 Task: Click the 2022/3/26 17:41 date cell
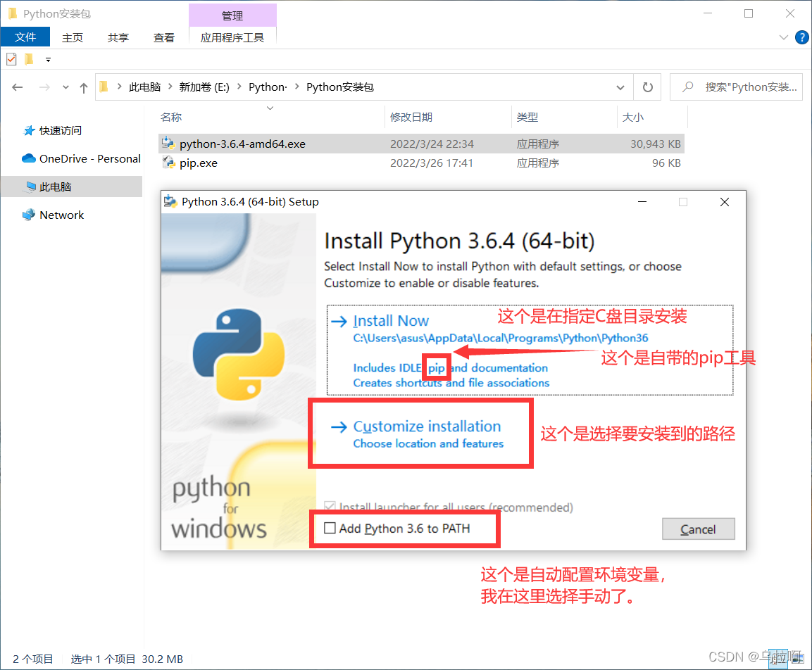tap(432, 163)
